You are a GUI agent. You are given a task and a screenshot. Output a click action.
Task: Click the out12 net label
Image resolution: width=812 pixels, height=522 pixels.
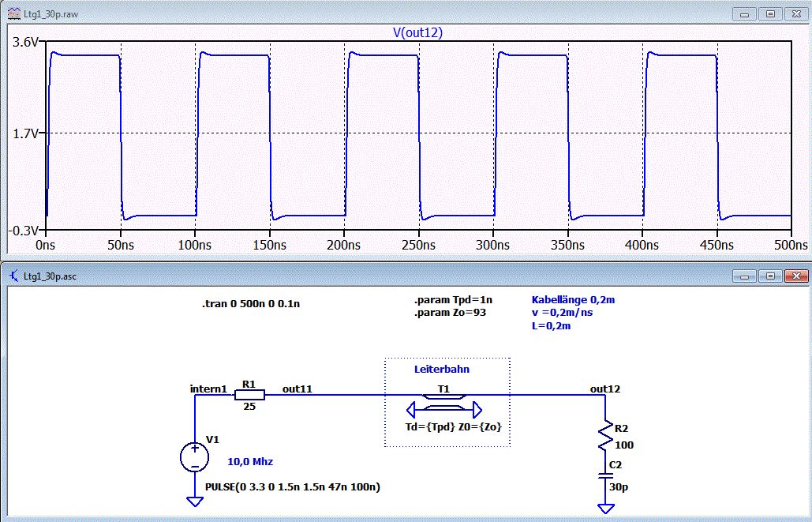click(x=604, y=389)
